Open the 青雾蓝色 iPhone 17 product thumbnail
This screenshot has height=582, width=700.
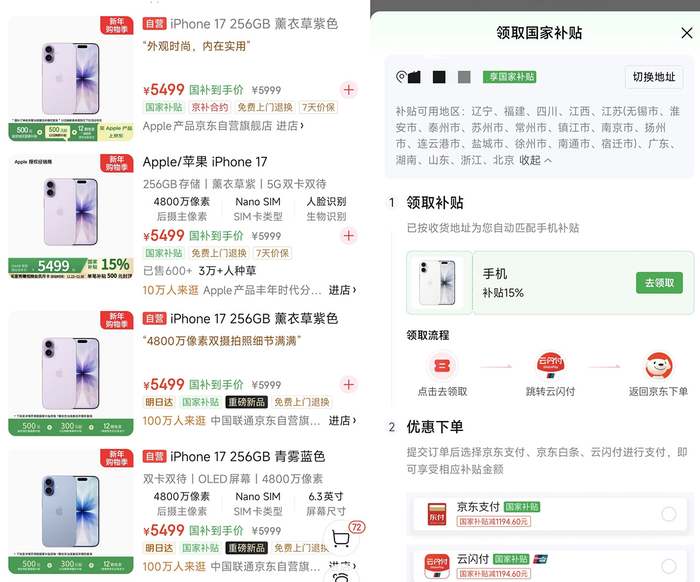click(x=71, y=511)
